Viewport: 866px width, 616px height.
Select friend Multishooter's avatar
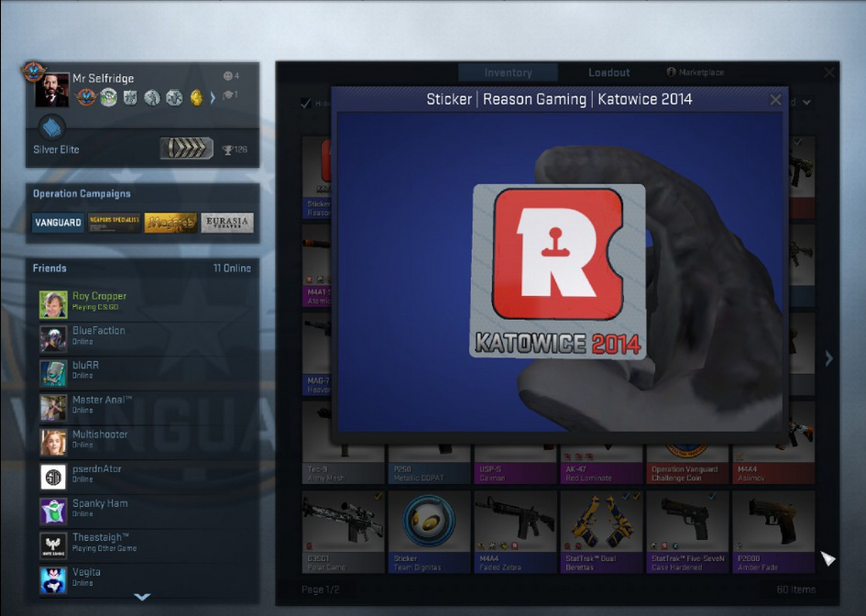53,442
